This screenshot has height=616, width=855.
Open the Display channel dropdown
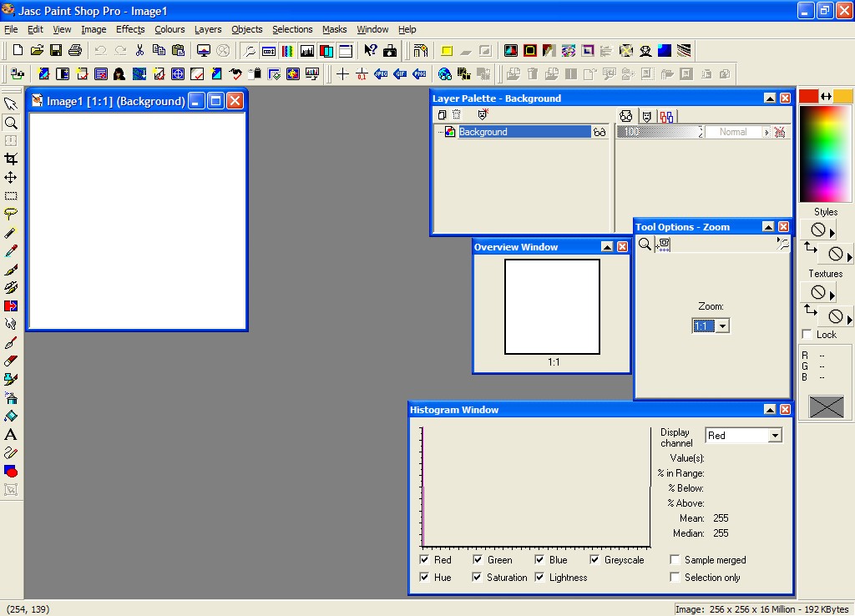click(775, 436)
